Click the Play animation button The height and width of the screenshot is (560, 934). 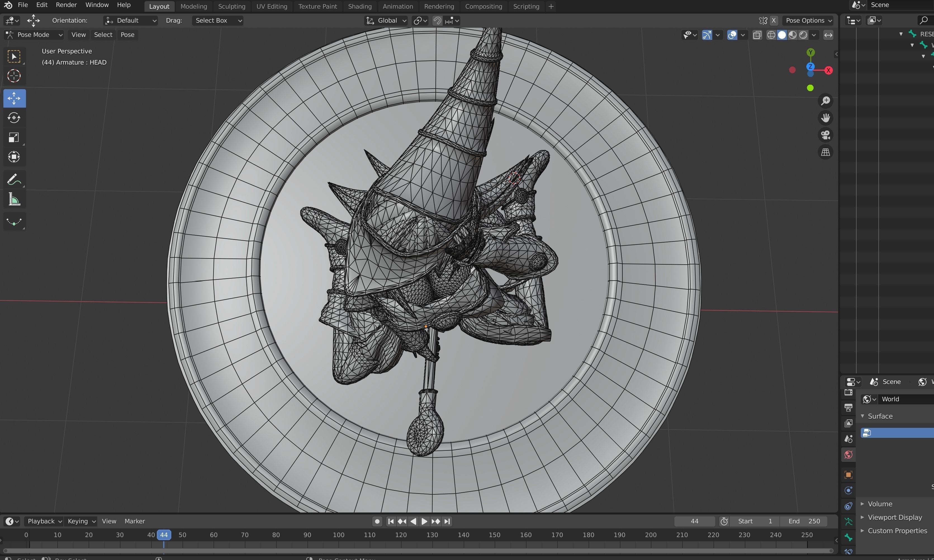pos(424,521)
